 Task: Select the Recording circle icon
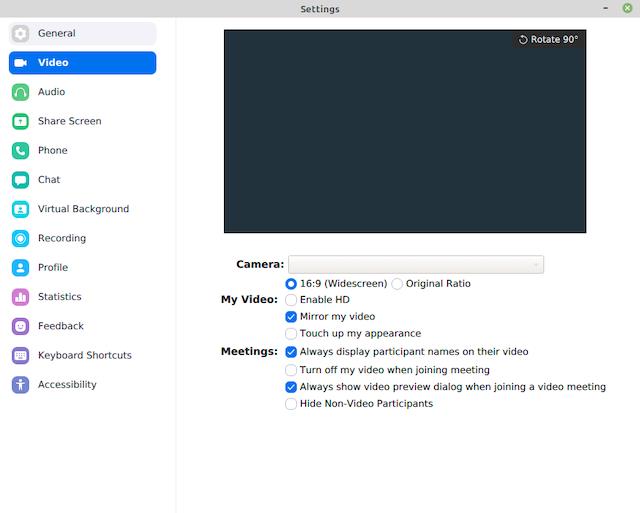(20, 238)
